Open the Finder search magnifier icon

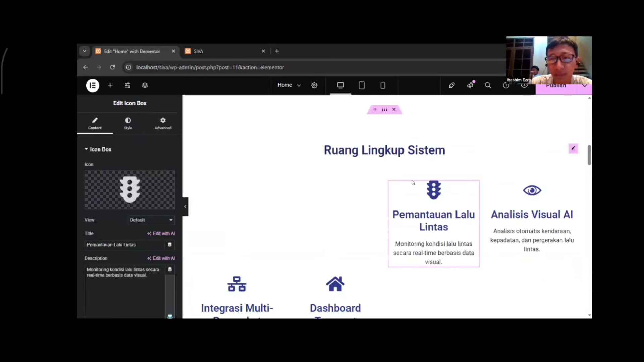click(488, 85)
